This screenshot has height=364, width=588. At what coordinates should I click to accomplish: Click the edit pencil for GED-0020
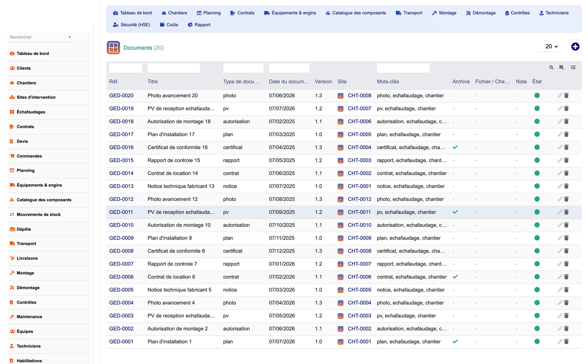pos(560,96)
